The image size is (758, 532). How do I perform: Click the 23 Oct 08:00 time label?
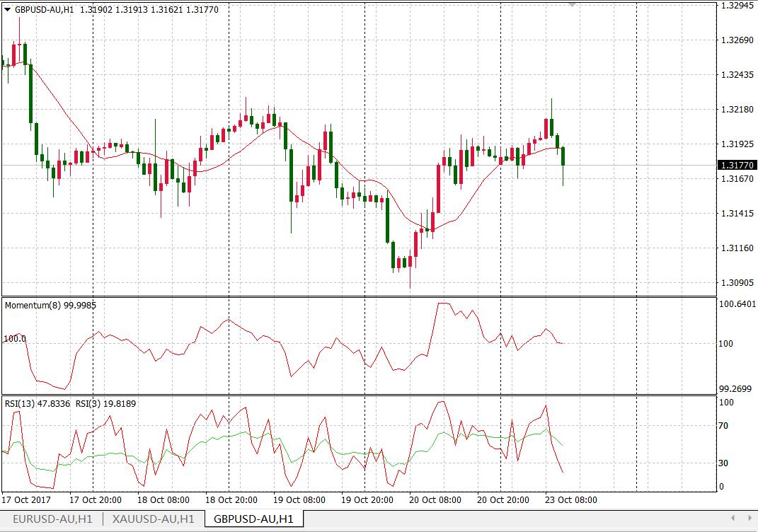pos(571,499)
